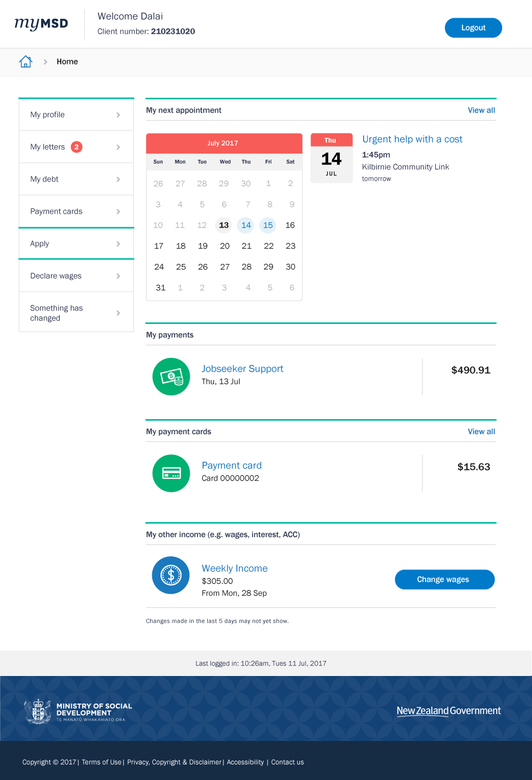Select Apply in the sidebar menu
Image resolution: width=532 pixels, height=780 pixels.
[x=40, y=243]
